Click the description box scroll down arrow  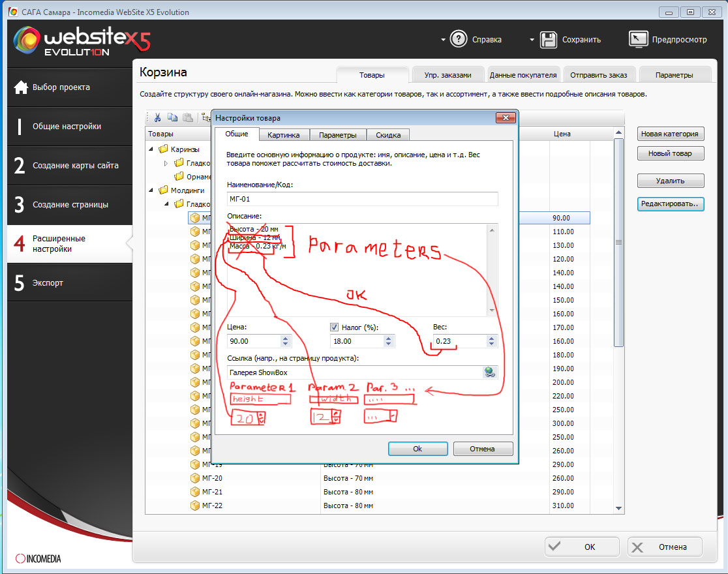492,310
